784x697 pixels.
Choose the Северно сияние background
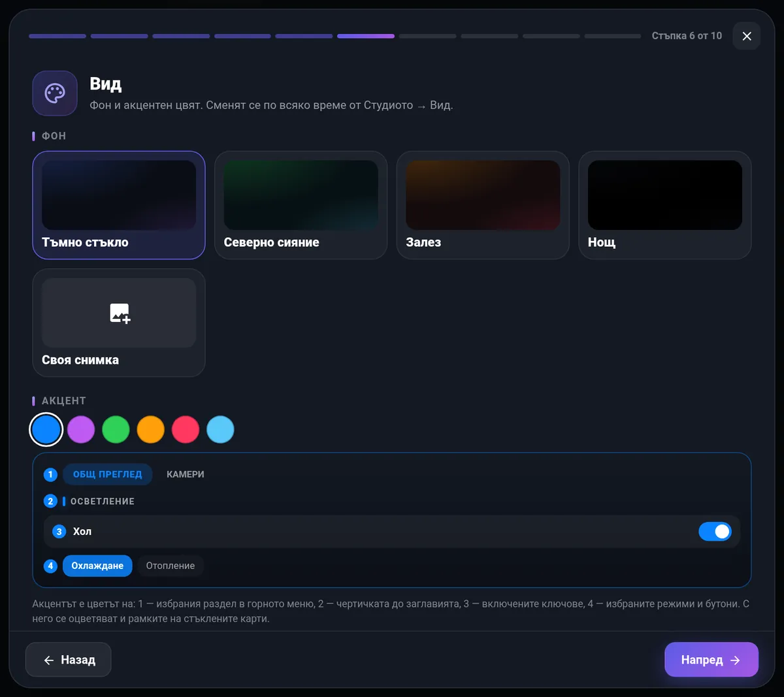301,205
